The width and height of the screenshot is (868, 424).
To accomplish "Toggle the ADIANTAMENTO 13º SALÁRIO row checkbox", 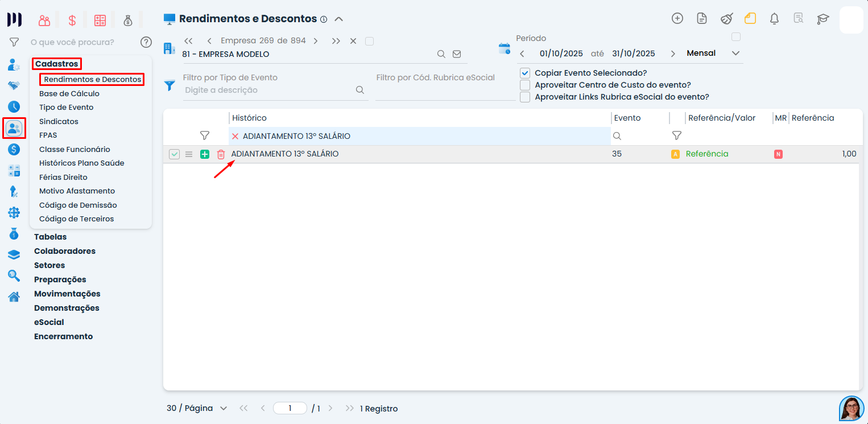I will [175, 154].
